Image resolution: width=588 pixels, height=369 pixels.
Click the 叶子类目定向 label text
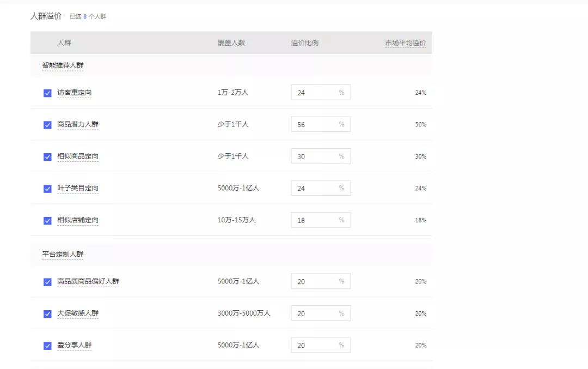coord(78,188)
